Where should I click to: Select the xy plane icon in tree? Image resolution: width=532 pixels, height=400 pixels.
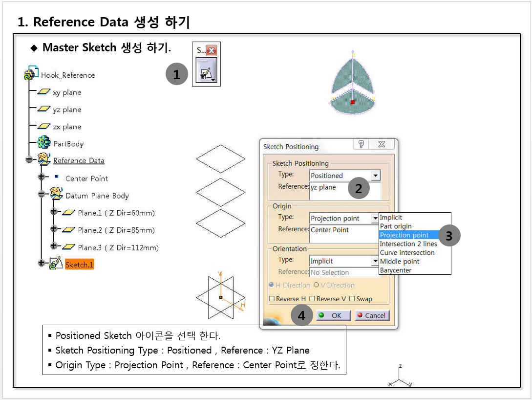44,92
